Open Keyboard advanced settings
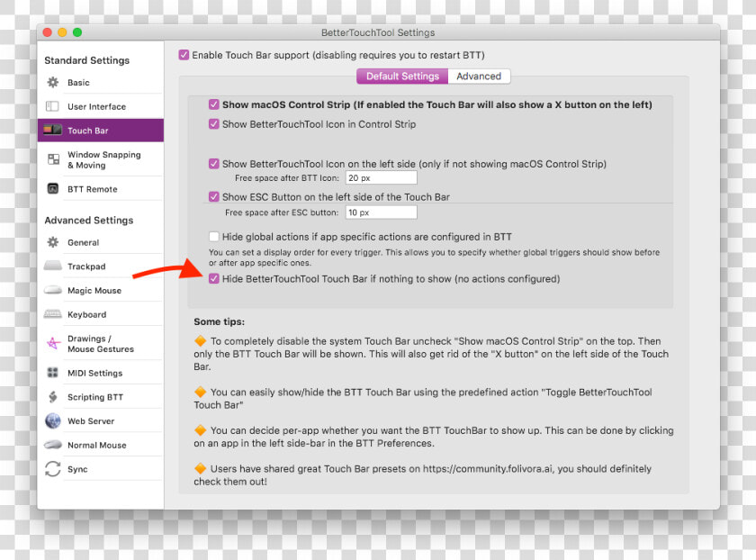This screenshot has height=560, width=756. [100, 314]
